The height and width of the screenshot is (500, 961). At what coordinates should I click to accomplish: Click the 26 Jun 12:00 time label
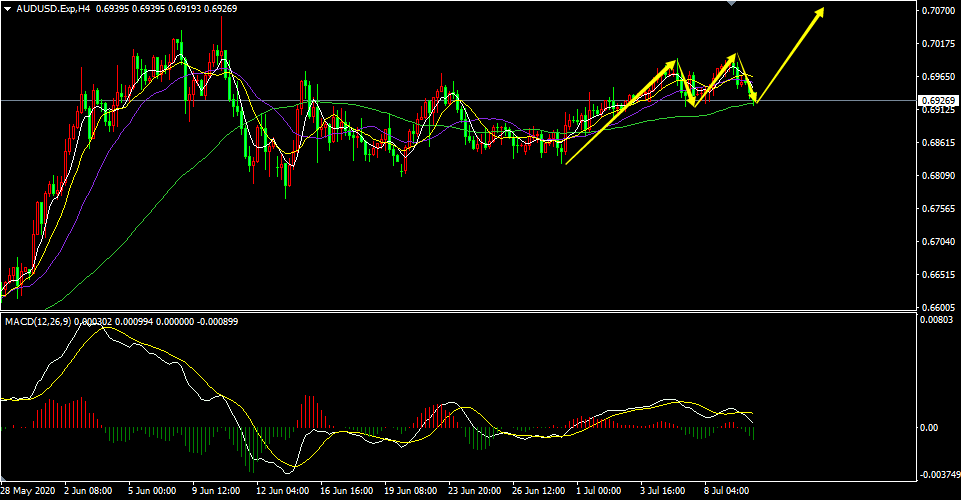coord(539,491)
